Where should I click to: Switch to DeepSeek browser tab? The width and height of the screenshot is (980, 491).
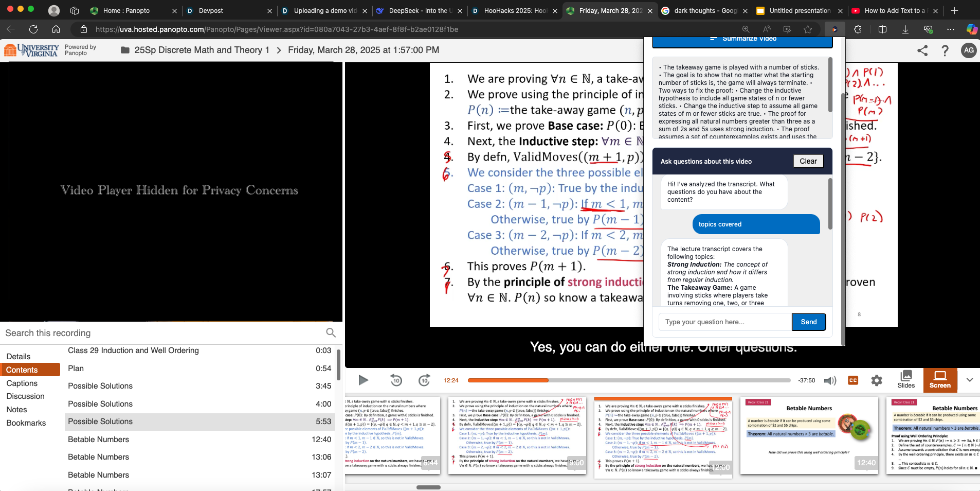pyautogui.click(x=419, y=10)
